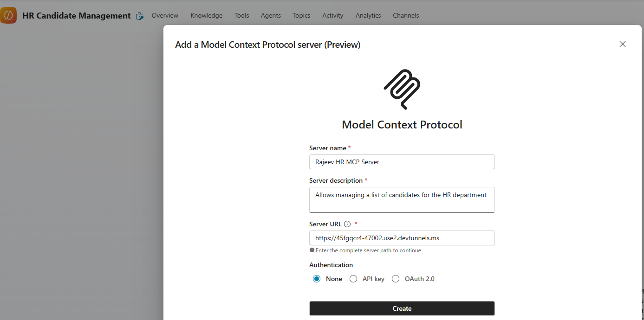Image resolution: width=644 pixels, height=320 pixels.
Task: Click the Server URL info icon
Action: (347, 224)
